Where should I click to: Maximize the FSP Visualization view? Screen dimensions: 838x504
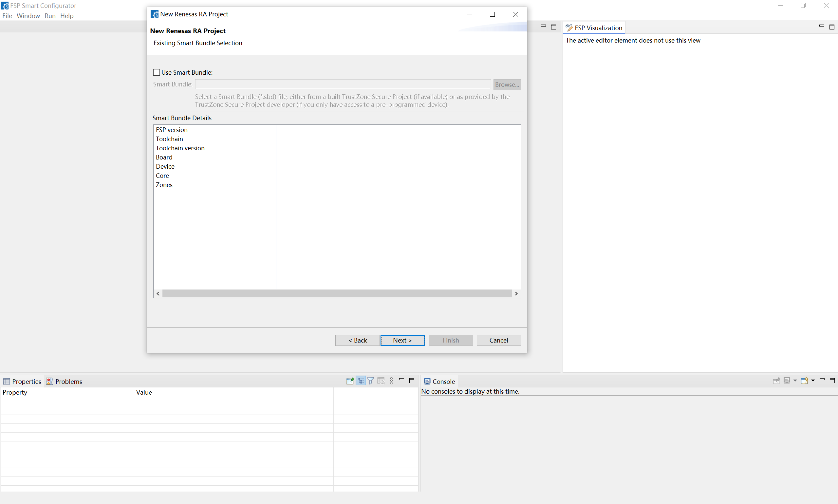(832, 27)
